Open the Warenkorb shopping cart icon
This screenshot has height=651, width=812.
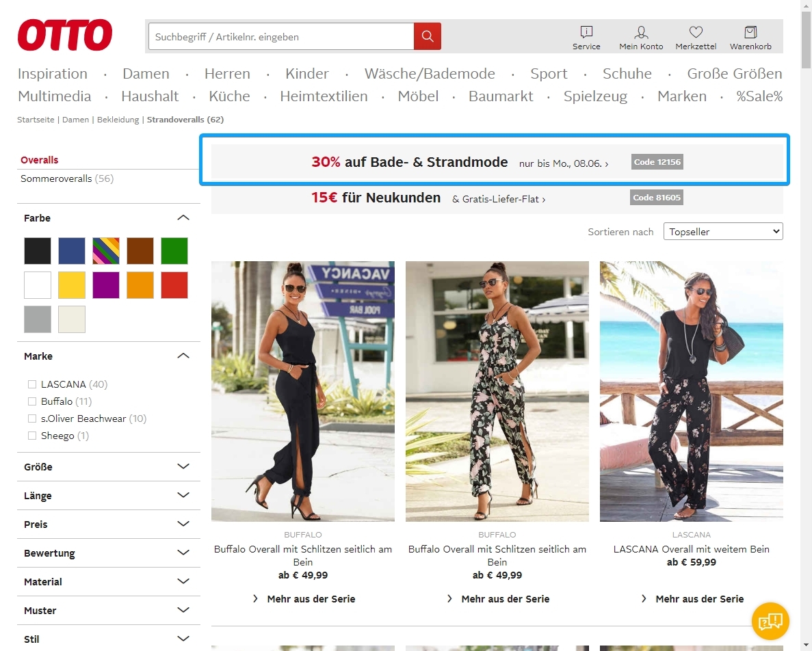(750, 32)
